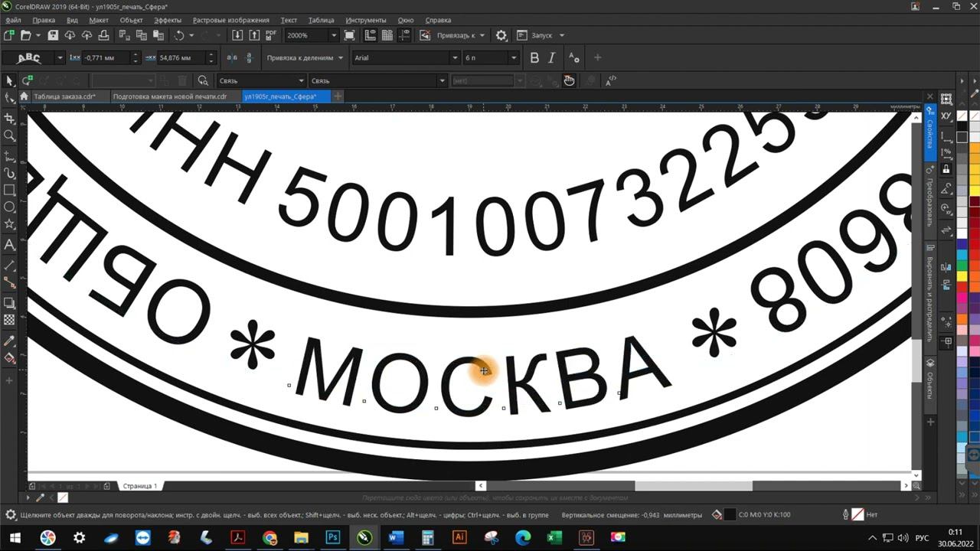Image resolution: width=980 pixels, height=551 pixels.
Task: Select the Drop Shadow tool
Action: [9, 303]
